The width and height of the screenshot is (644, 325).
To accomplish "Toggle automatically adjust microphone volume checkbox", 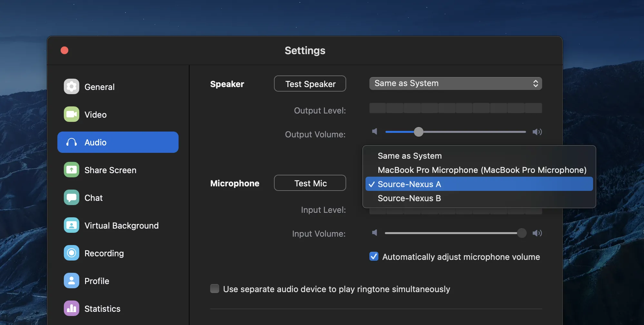I will pyautogui.click(x=374, y=257).
